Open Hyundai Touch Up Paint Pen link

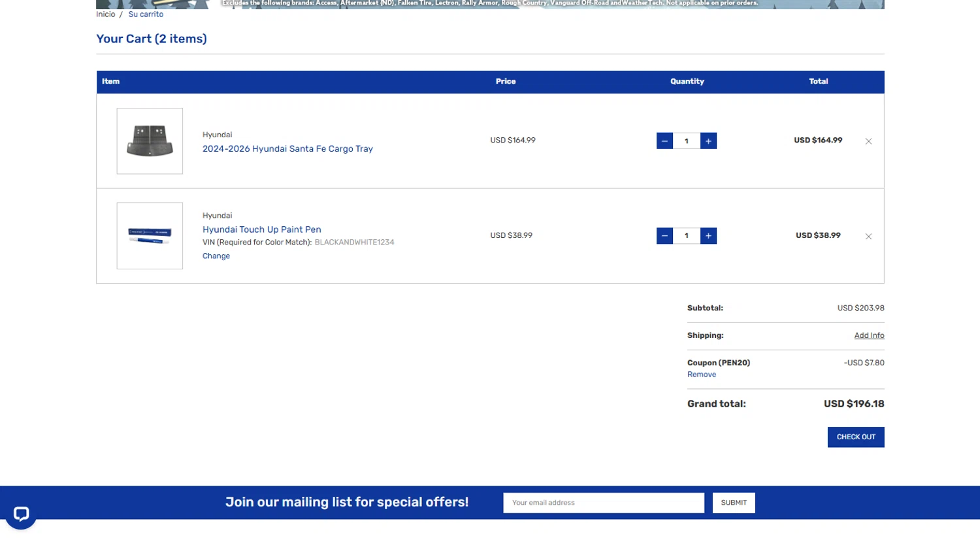261,229
